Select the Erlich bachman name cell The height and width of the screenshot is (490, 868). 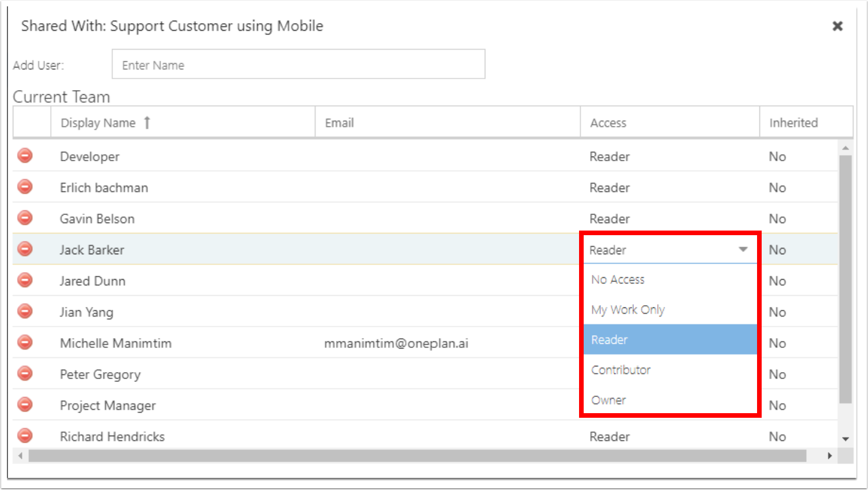(x=183, y=187)
